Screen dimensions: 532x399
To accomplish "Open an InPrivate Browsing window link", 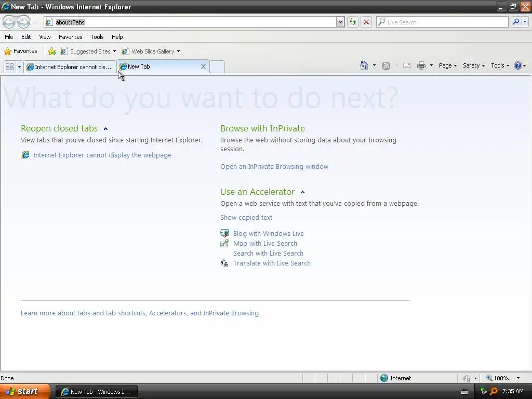I will (274, 167).
